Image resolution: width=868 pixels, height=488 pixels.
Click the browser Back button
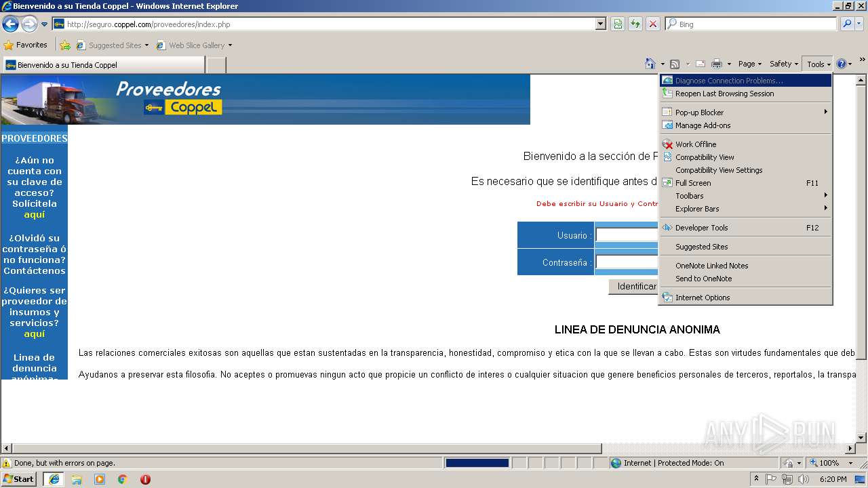click(x=10, y=24)
